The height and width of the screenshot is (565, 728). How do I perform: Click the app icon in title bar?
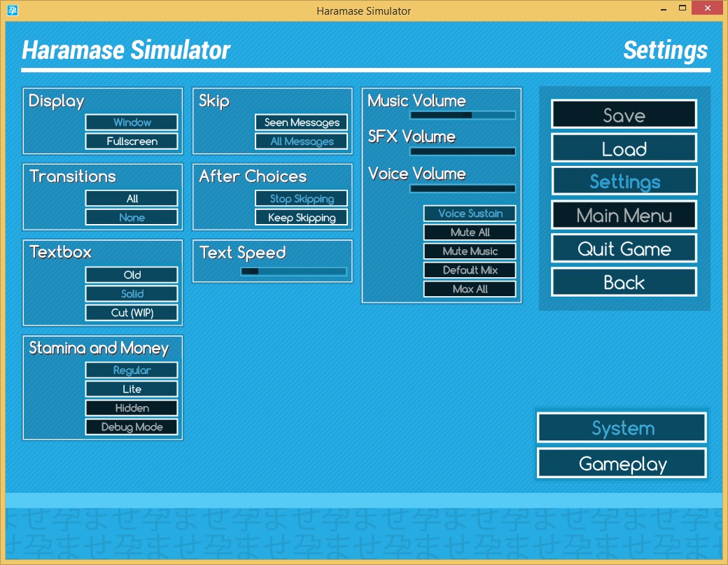(13, 11)
